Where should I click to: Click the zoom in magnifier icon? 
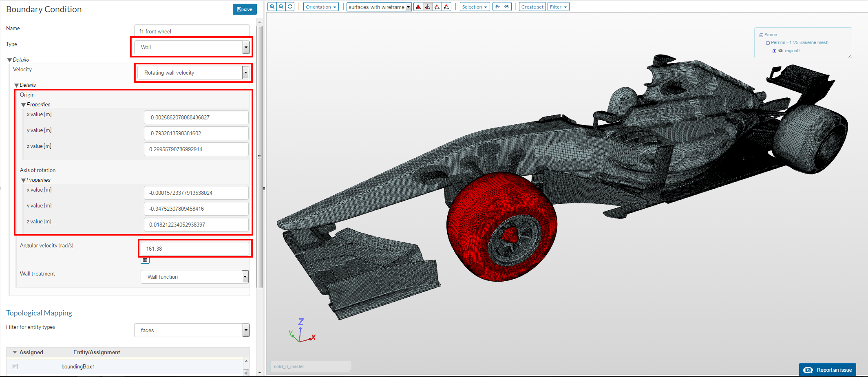[272, 7]
